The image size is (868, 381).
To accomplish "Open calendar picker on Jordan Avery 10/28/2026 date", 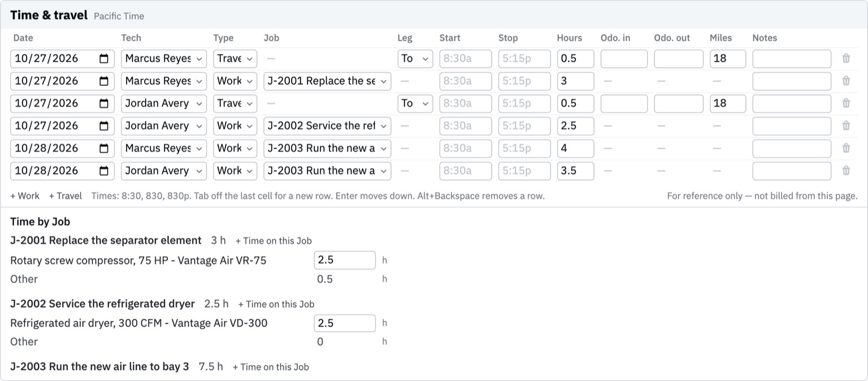I will click(x=104, y=171).
